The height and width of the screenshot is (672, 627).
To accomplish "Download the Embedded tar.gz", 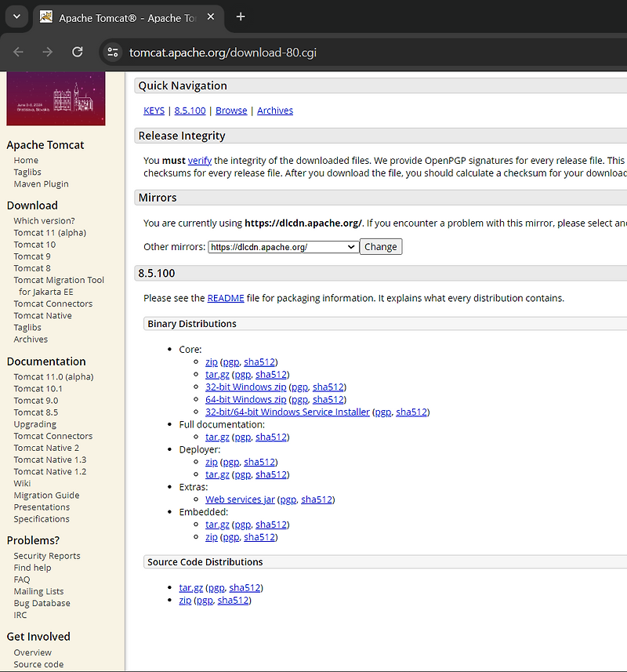I will pyautogui.click(x=217, y=525).
